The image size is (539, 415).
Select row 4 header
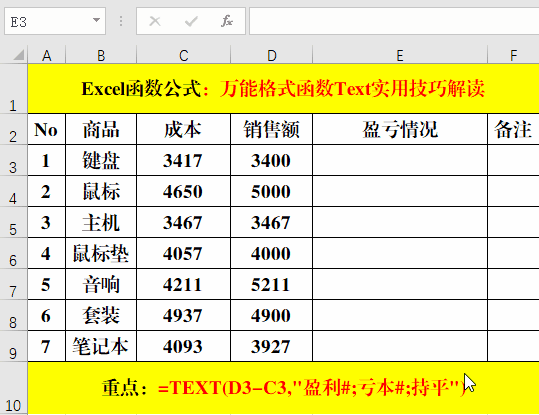click(x=13, y=191)
